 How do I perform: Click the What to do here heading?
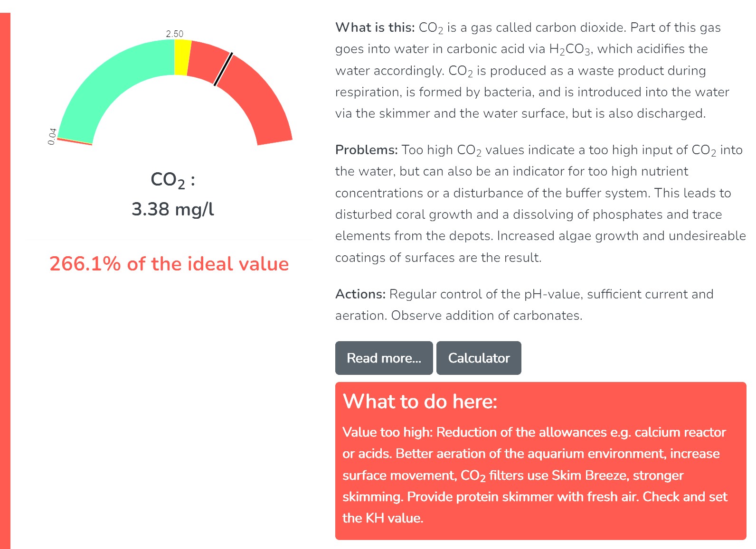(x=420, y=401)
